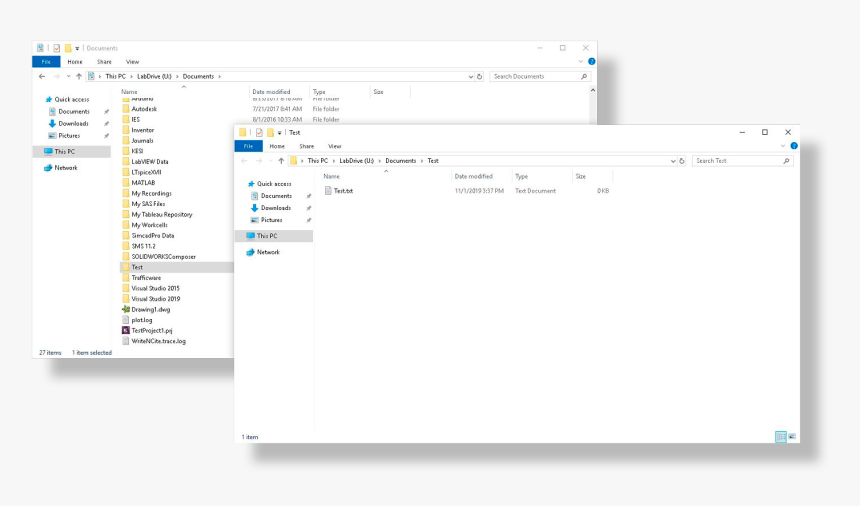Refresh the Test window address bar
The image size is (860, 506).
(x=682, y=161)
